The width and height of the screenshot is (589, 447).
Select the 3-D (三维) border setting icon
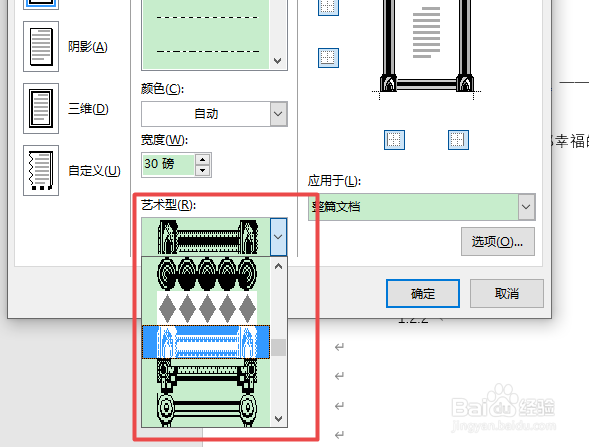(41, 109)
